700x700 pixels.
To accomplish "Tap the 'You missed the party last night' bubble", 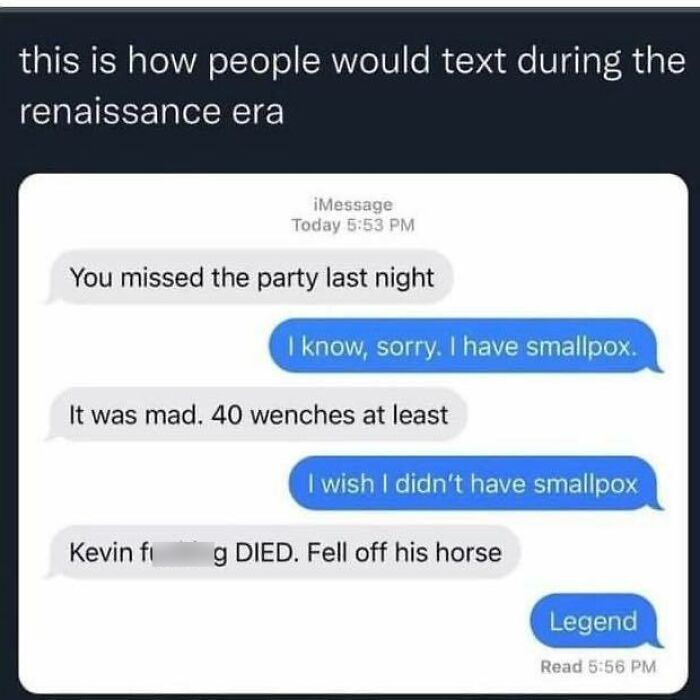I will pyautogui.click(x=251, y=278).
